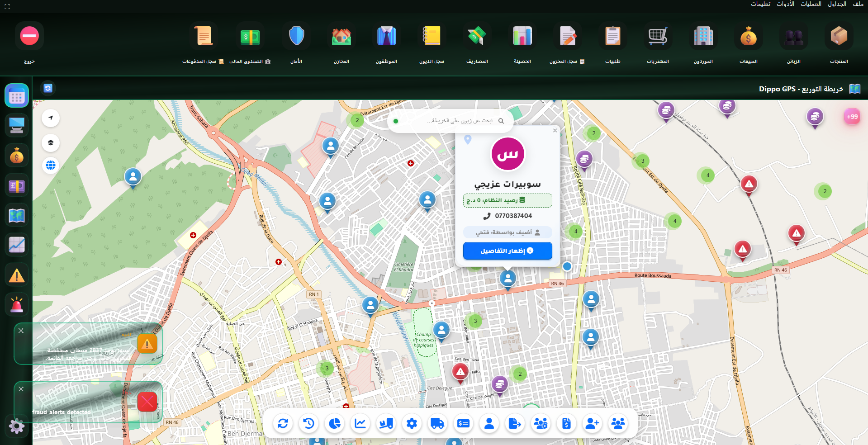Open سجل الديون debts notebook
The image size is (868, 445).
pos(432,36)
